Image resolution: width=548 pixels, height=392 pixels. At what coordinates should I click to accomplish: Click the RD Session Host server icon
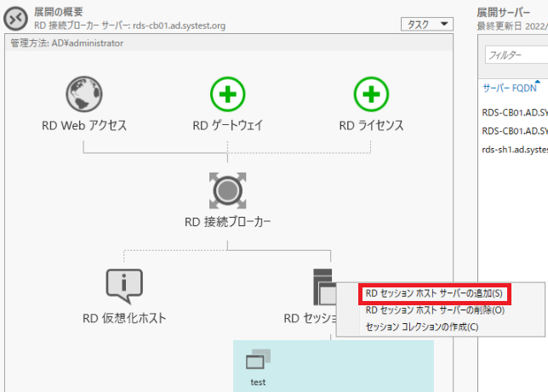point(325,287)
